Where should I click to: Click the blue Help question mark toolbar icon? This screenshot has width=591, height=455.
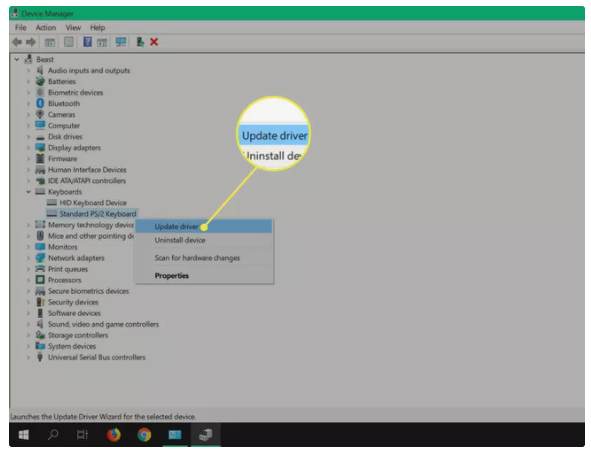pyautogui.click(x=87, y=42)
